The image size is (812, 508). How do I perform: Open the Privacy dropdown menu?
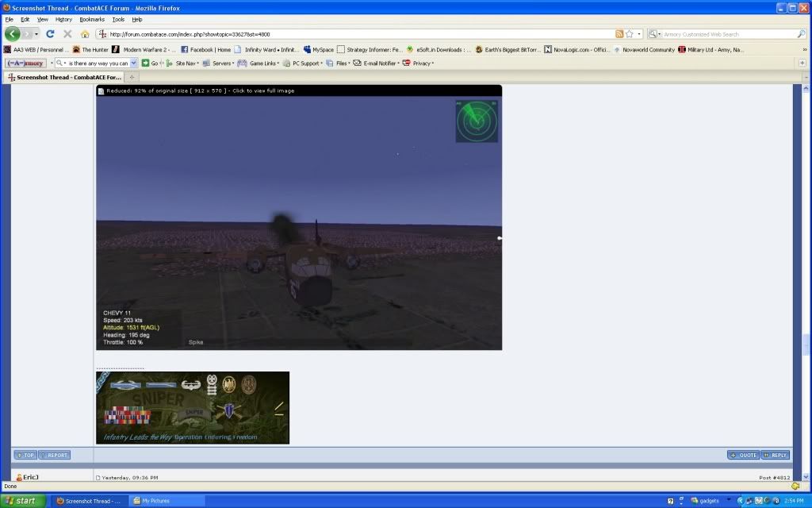418,63
